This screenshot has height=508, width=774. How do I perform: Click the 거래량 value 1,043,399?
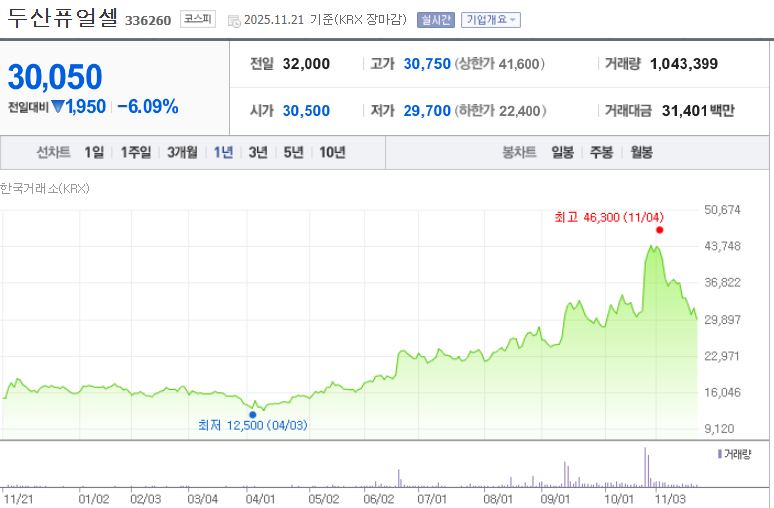pos(684,64)
